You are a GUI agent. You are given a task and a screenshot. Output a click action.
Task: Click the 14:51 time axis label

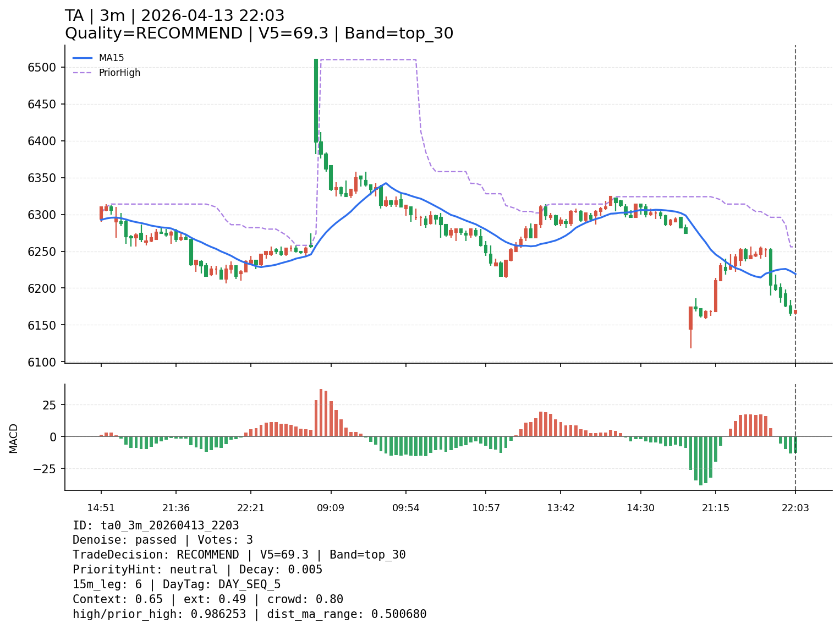pos(101,508)
